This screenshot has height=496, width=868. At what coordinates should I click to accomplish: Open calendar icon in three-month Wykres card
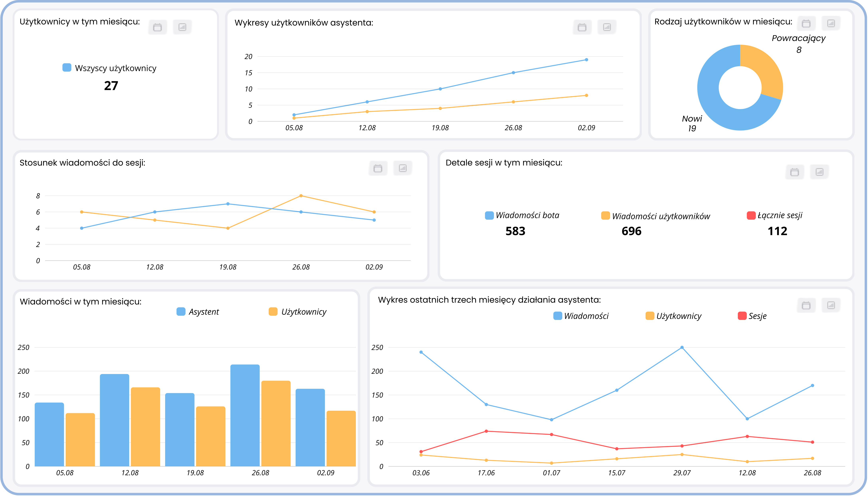(x=806, y=305)
